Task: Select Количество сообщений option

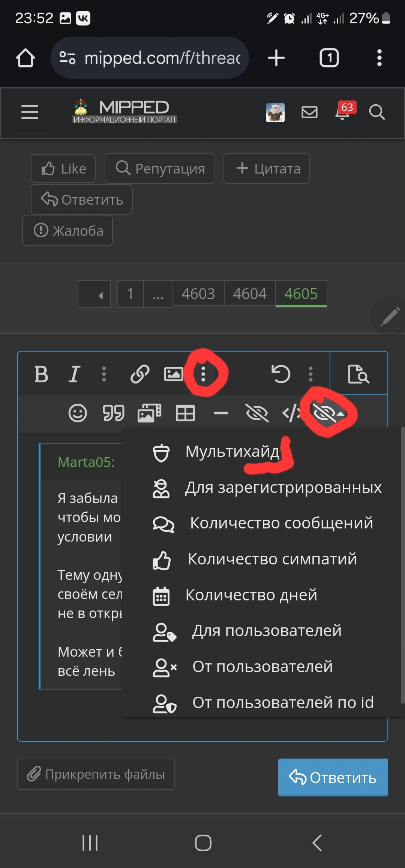Action: tap(262, 523)
